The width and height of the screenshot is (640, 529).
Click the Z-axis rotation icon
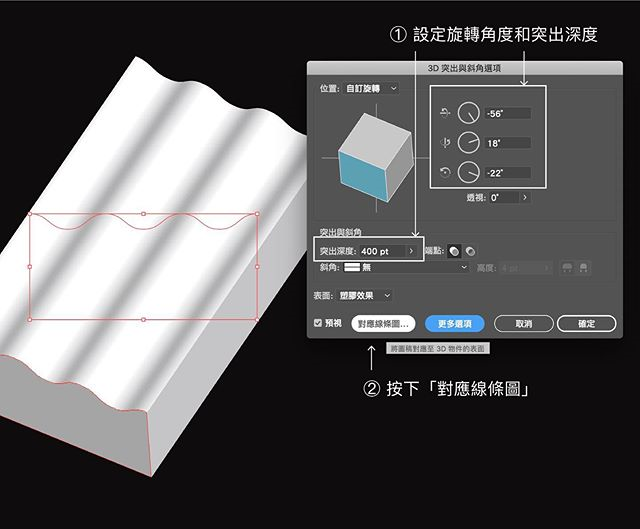445,173
